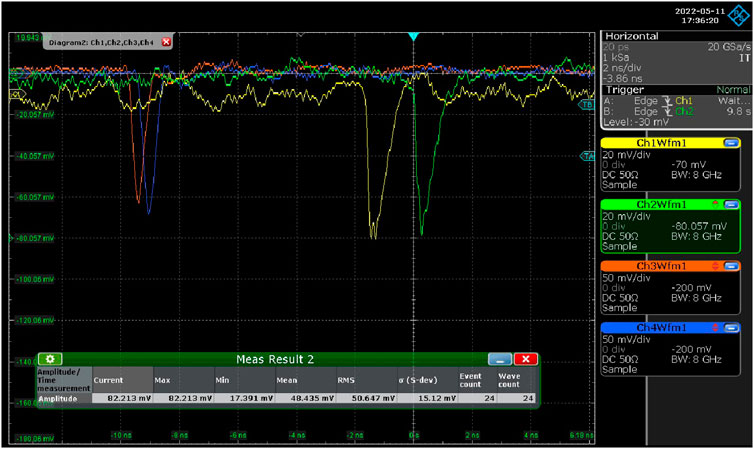
Task: Select the TB trigger level marker
Action: point(587,105)
